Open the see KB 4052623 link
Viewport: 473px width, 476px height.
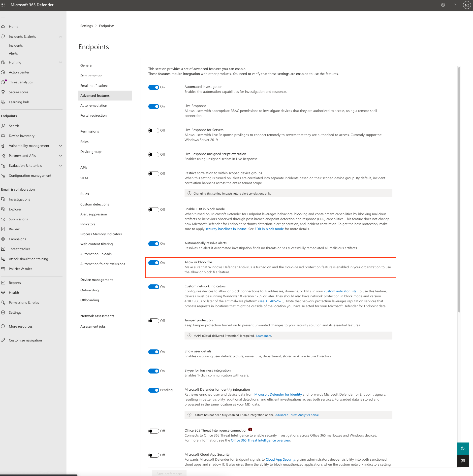click(271, 301)
